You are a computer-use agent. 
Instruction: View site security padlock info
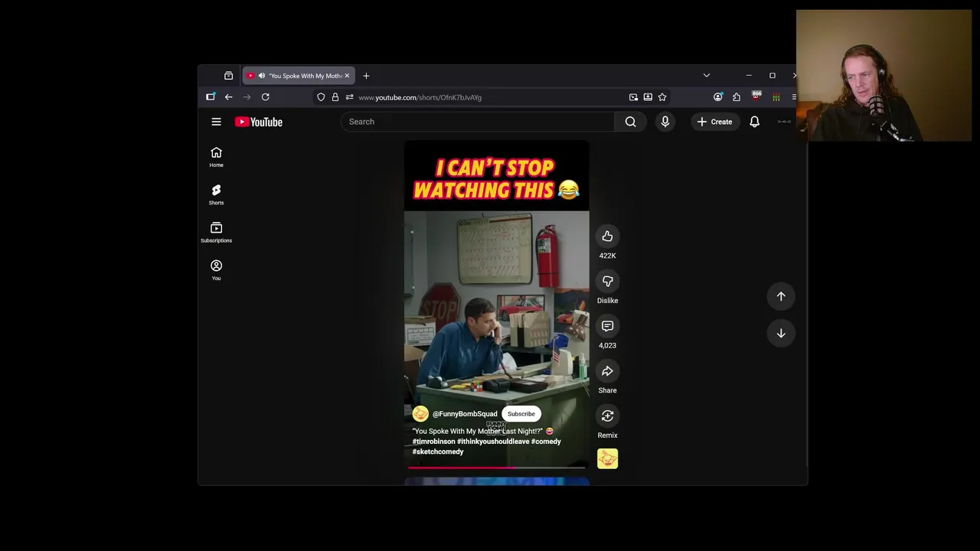point(335,97)
